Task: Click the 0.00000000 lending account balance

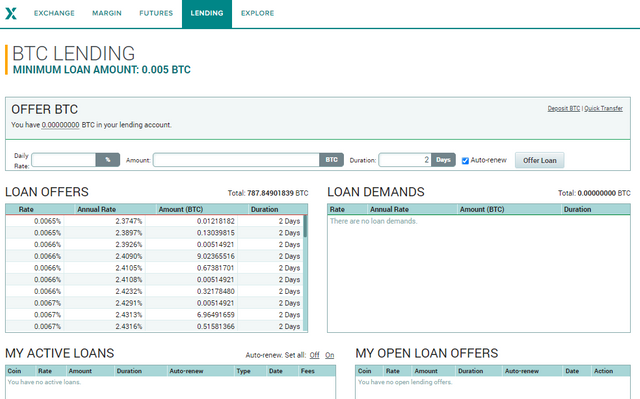Action: coord(60,125)
